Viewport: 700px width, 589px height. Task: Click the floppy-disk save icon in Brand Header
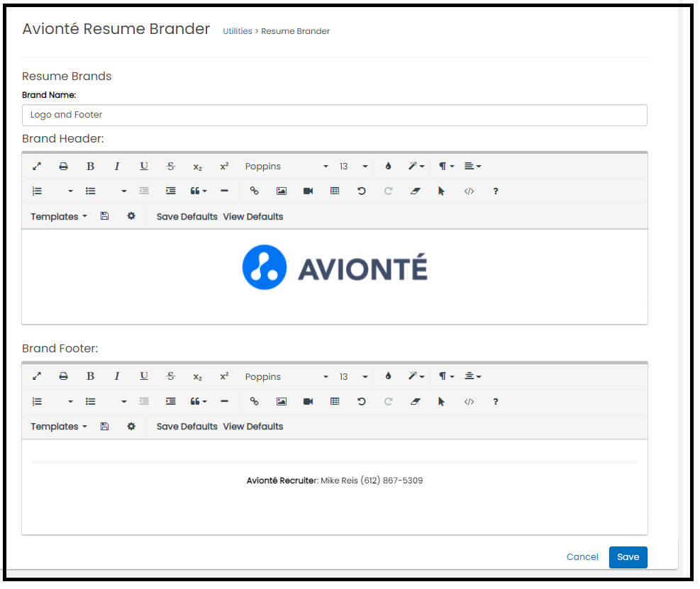pos(104,216)
